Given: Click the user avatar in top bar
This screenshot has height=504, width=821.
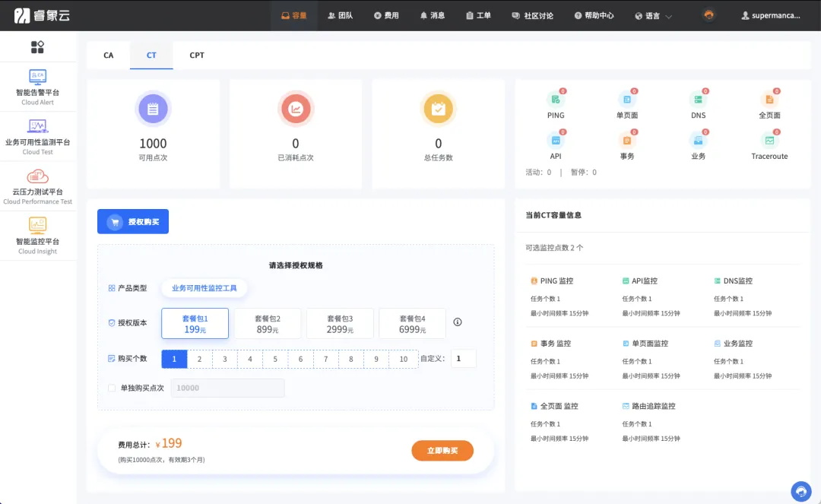Looking at the screenshot, I should [709, 15].
